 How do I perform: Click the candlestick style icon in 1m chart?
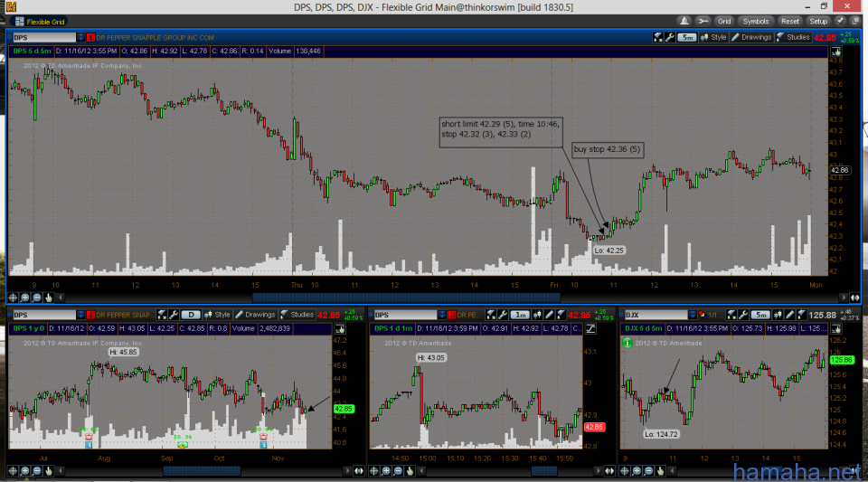[x=537, y=315]
